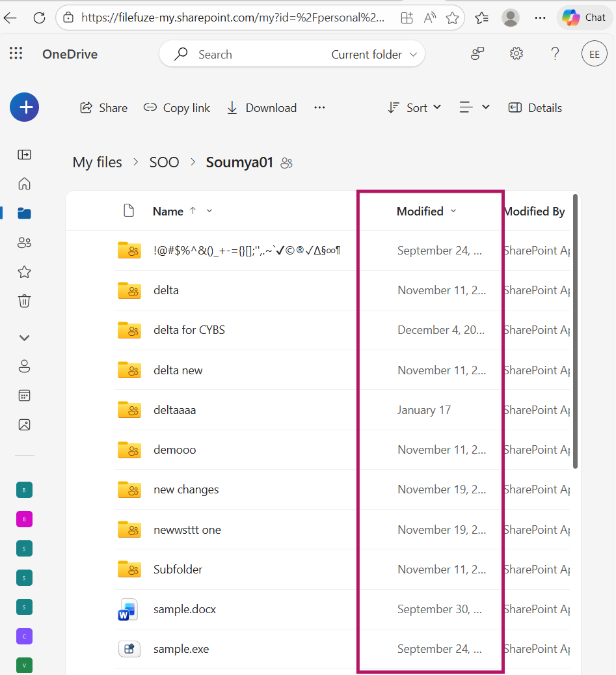Open the Recycle bin
616x675 pixels.
point(24,301)
